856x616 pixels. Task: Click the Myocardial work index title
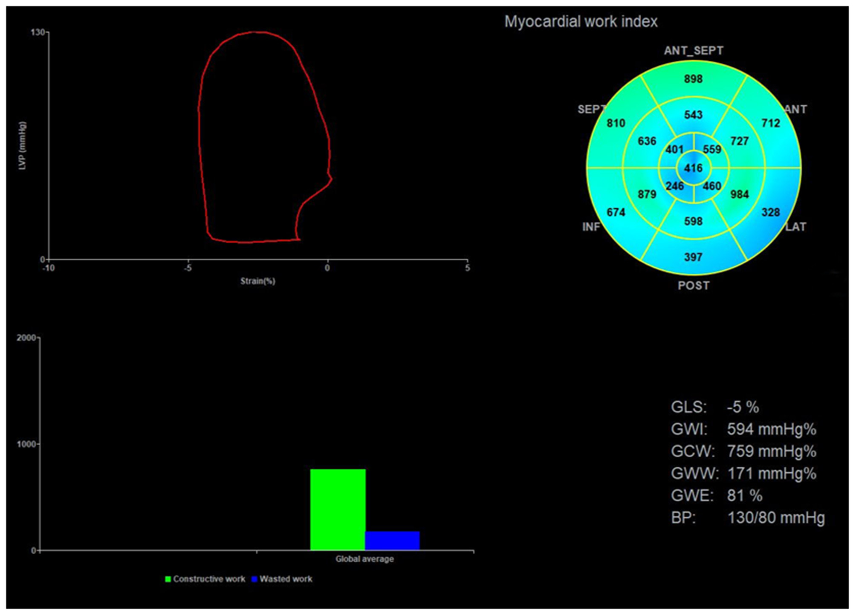click(x=581, y=21)
